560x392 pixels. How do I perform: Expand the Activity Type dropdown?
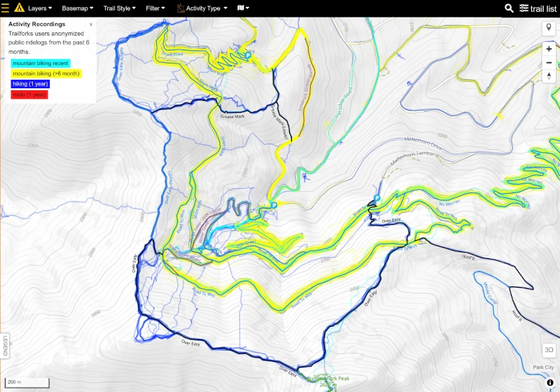click(202, 8)
